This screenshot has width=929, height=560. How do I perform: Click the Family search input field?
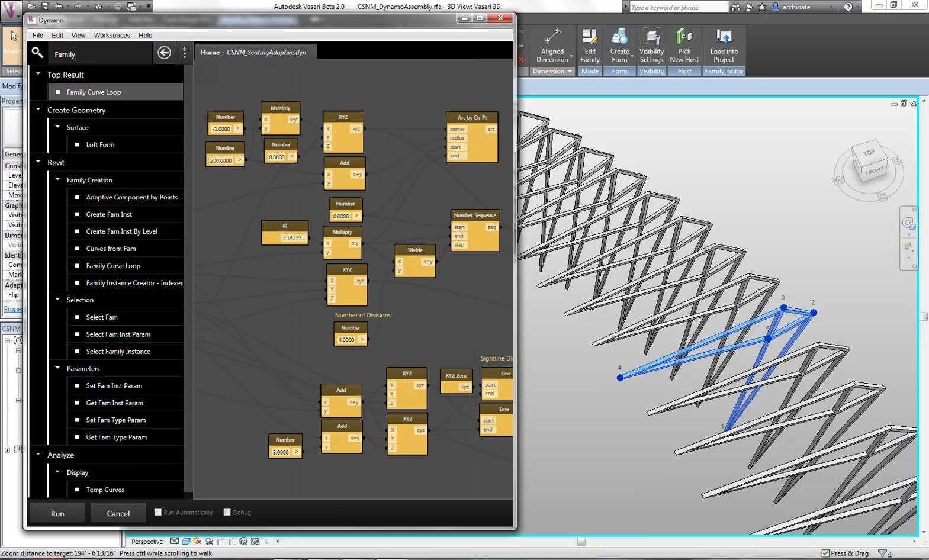click(101, 54)
